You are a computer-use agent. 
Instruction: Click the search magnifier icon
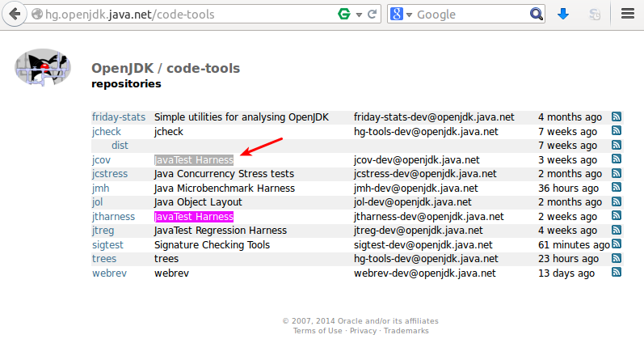coord(537,15)
